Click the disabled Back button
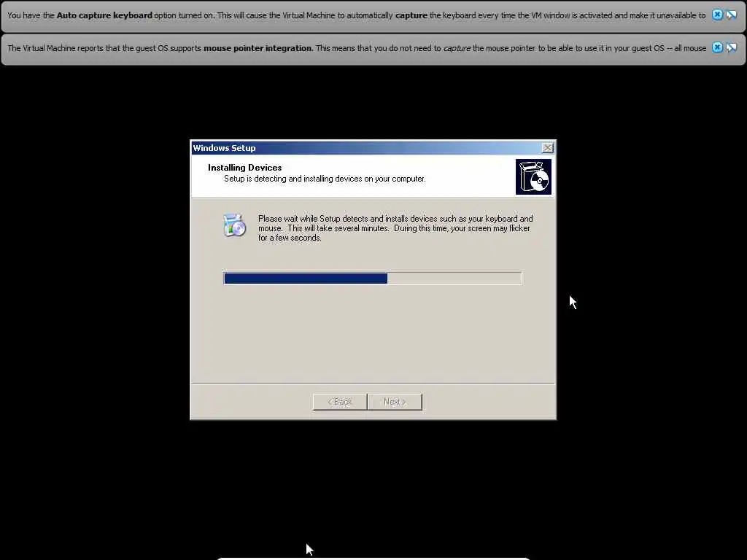Image resolution: width=747 pixels, height=560 pixels. (340, 402)
